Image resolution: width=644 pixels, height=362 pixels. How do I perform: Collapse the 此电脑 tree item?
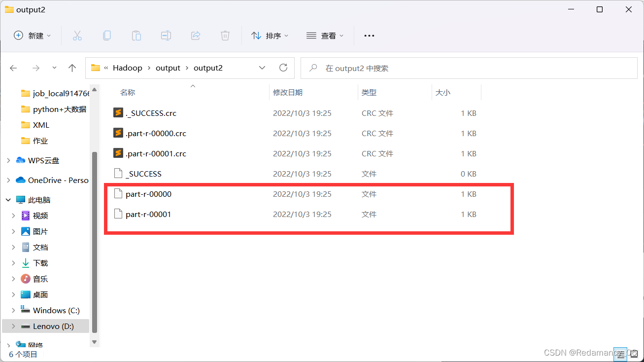click(x=8, y=199)
